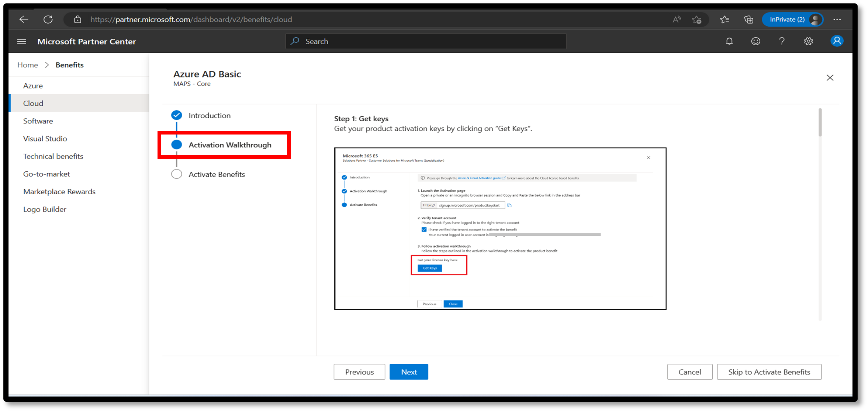Click the Introduction step icon
868x412 pixels.
[177, 115]
